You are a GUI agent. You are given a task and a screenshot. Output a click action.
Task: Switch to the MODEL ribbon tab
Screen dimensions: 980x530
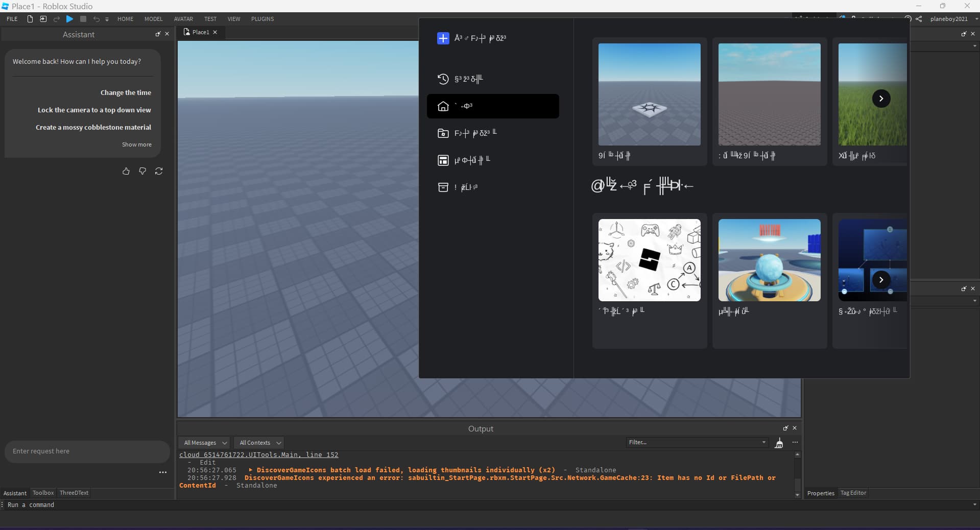coord(153,19)
